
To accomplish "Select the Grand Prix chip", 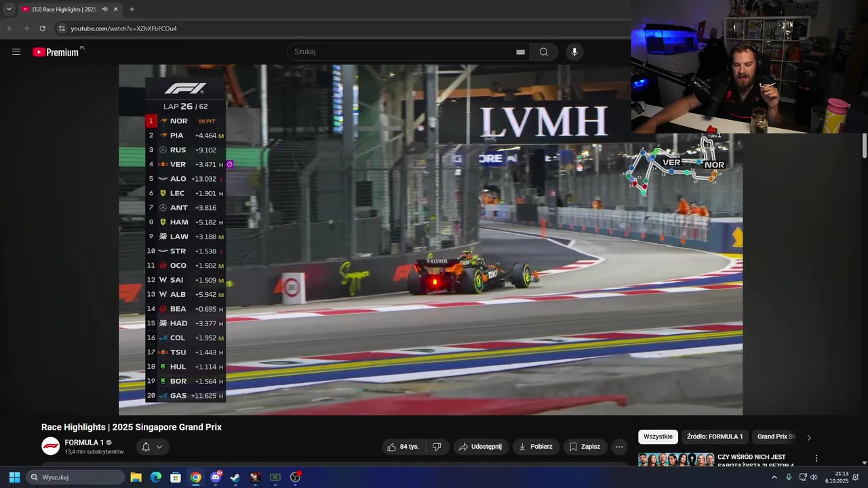I will (776, 437).
